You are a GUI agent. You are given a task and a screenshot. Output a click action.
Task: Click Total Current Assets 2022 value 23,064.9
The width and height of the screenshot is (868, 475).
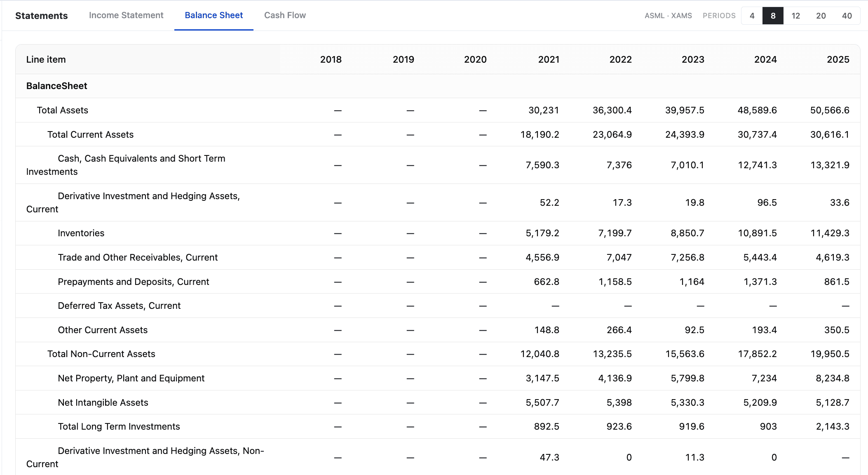612,134
